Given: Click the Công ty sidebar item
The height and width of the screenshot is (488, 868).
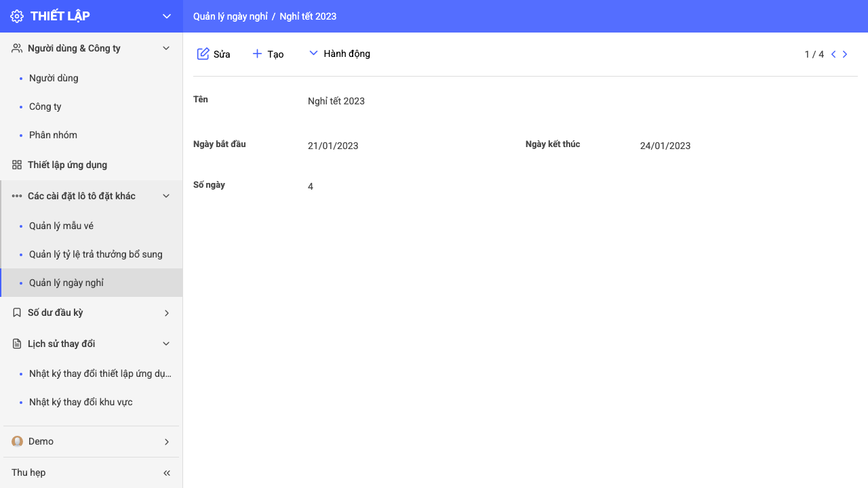Looking at the screenshot, I should [x=92, y=106].
